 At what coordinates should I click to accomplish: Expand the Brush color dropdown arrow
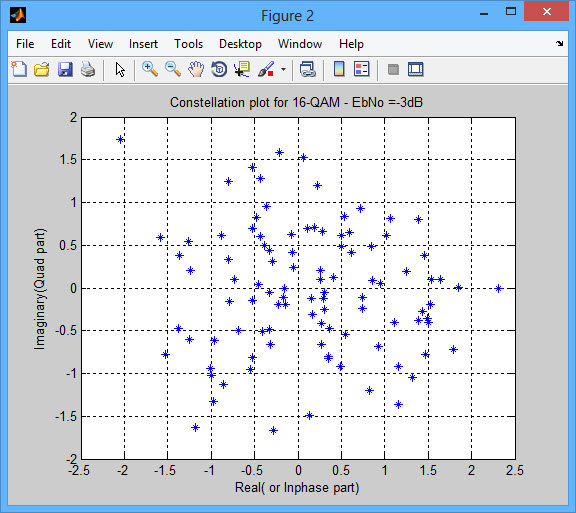click(283, 69)
